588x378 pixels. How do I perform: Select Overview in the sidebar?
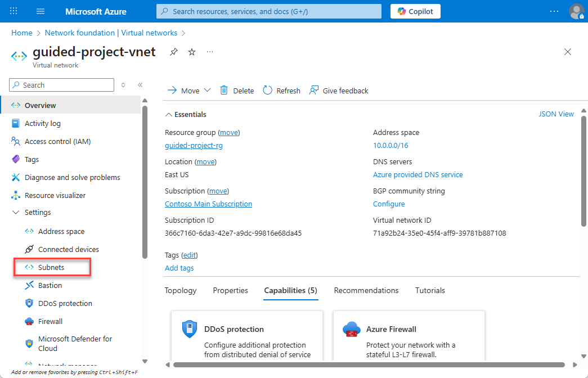(x=70, y=105)
